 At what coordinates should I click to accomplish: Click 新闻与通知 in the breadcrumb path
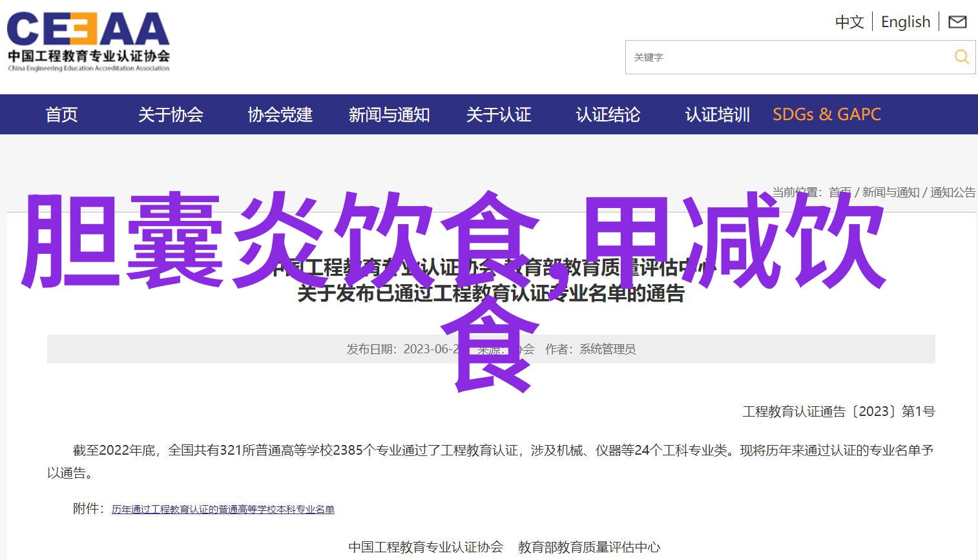[890, 192]
